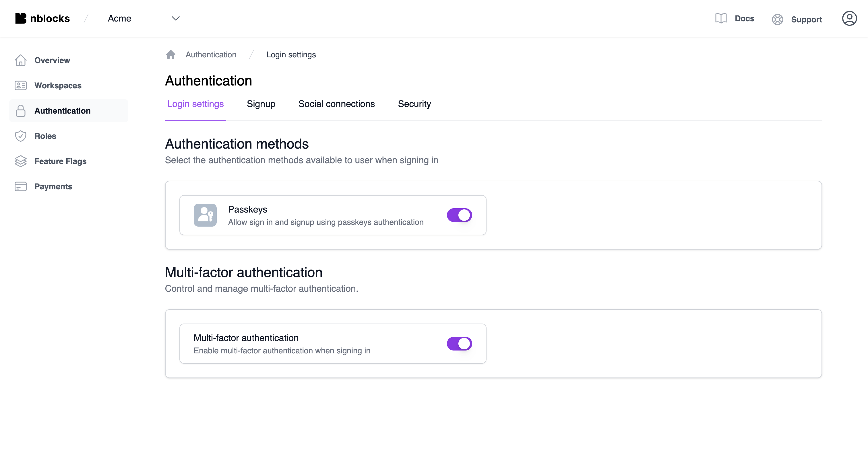Toggle the Passkeys enabled state off
868x475 pixels.
pyautogui.click(x=460, y=215)
